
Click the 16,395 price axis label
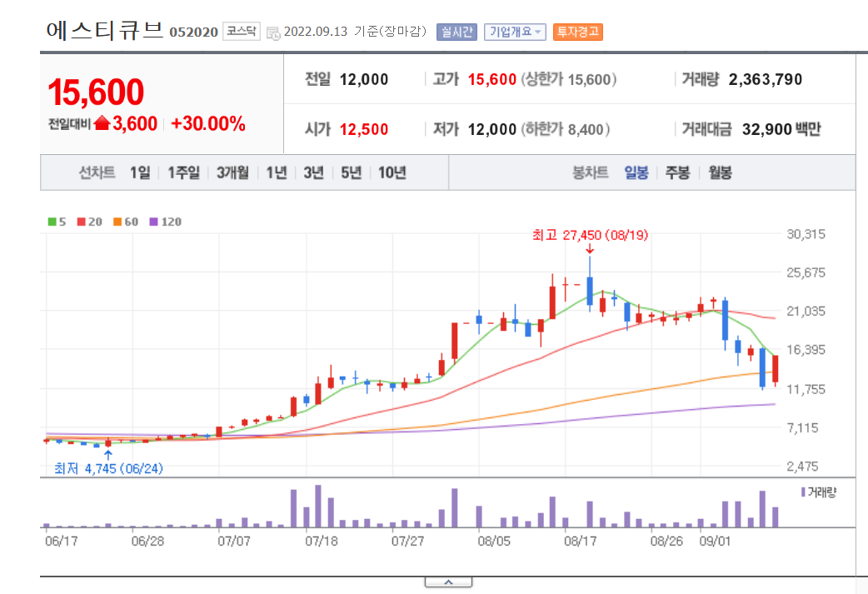806,350
